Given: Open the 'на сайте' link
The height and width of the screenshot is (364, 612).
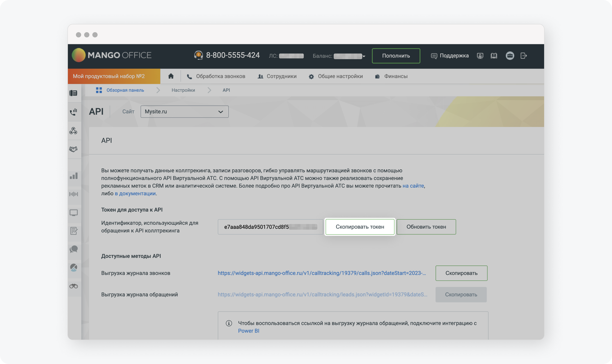Looking at the screenshot, I should click(413, 186).
